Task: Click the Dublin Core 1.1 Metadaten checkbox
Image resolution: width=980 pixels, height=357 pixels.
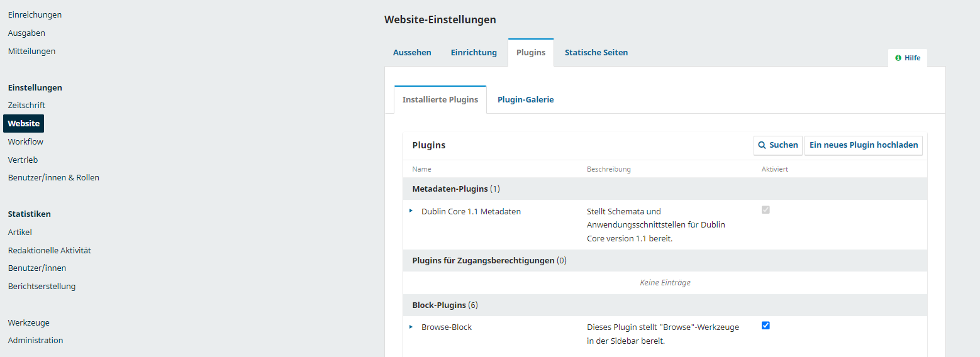Action: pos(766,210)
